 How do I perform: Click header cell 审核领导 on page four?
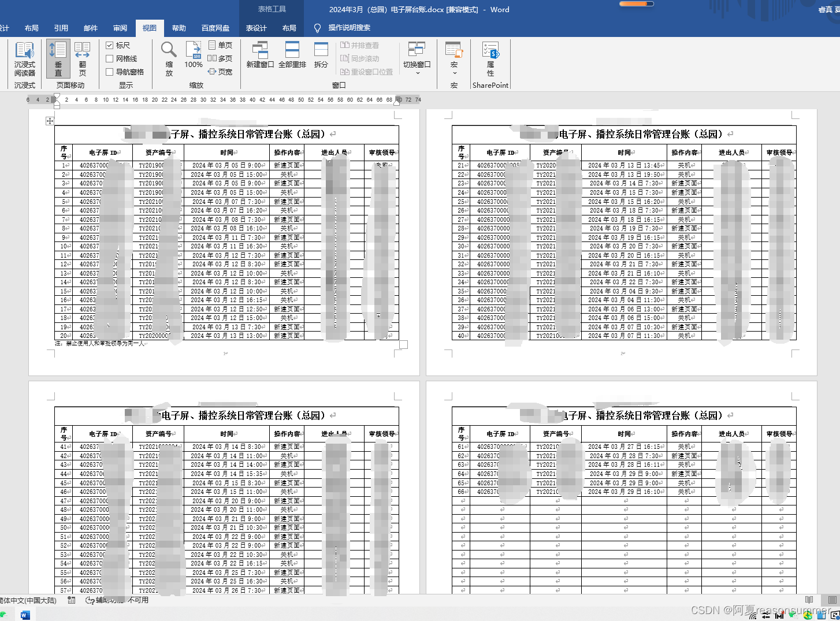click(779, 434)
